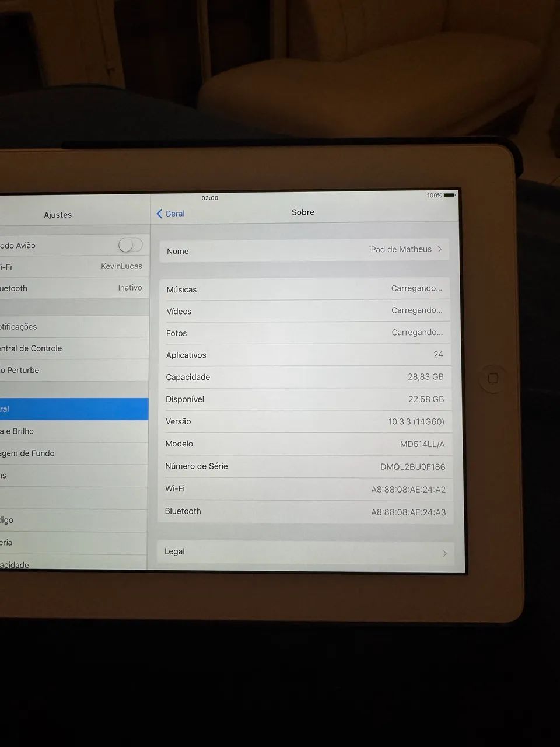560x747 pixels.
Task: Open Não Perturbe settings
Action: 74,370
